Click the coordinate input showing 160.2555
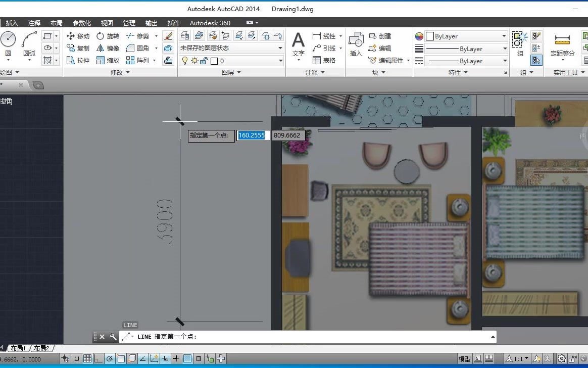 252,135
